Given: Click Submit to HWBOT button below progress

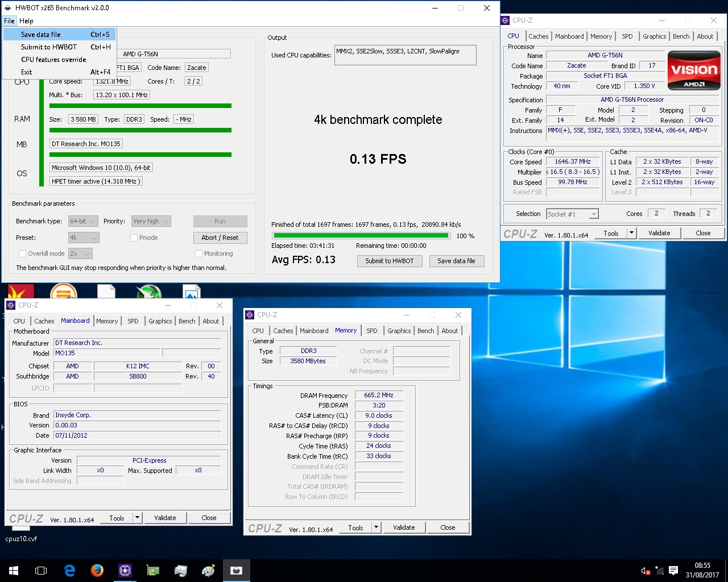Looking at the screenshot, I should pos(390,261).
